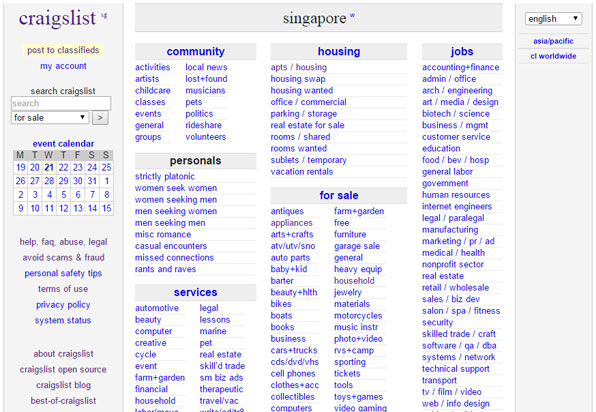This screenshot has height=412, width=596.
Task: Go to asia/pacific region link
Action: tap(553, 41)
